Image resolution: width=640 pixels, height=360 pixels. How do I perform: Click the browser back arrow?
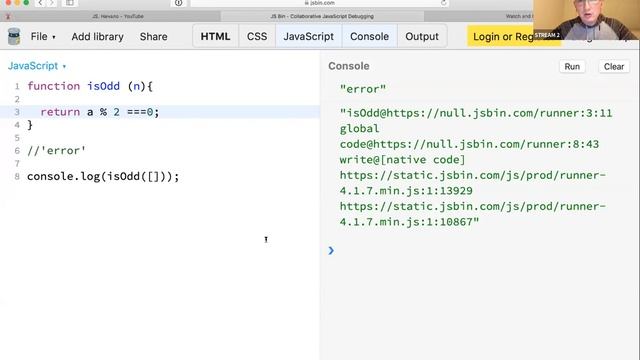(40, 3)
